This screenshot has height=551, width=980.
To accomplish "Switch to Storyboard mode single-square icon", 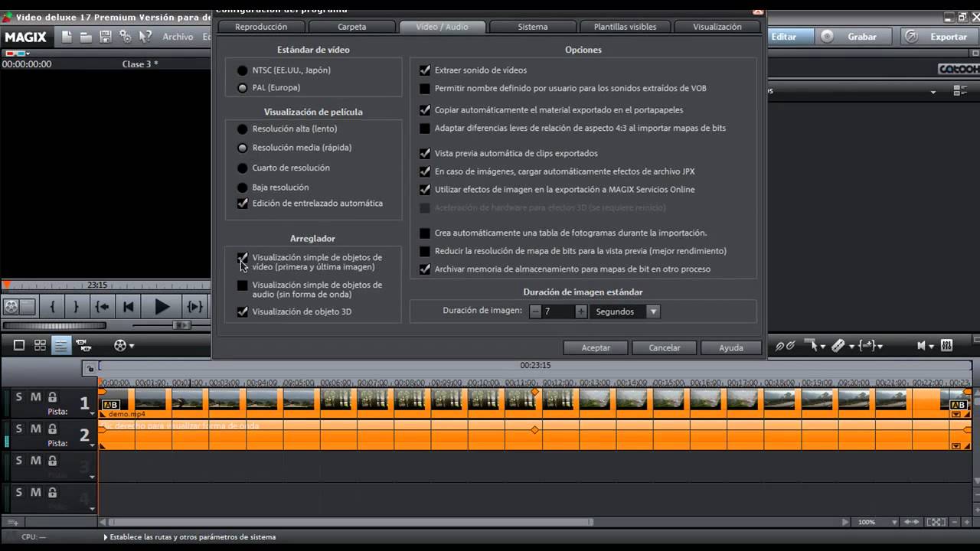I will point(19,345).
